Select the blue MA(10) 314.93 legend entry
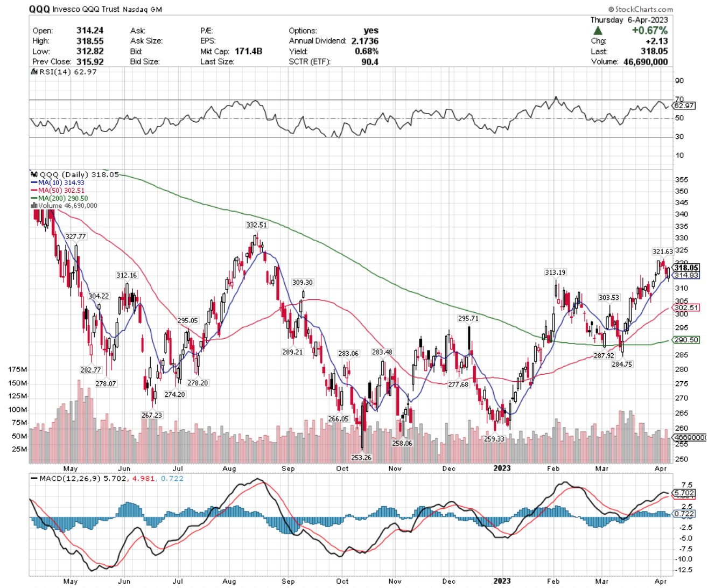715x588 pixels. tap(58, 183)
